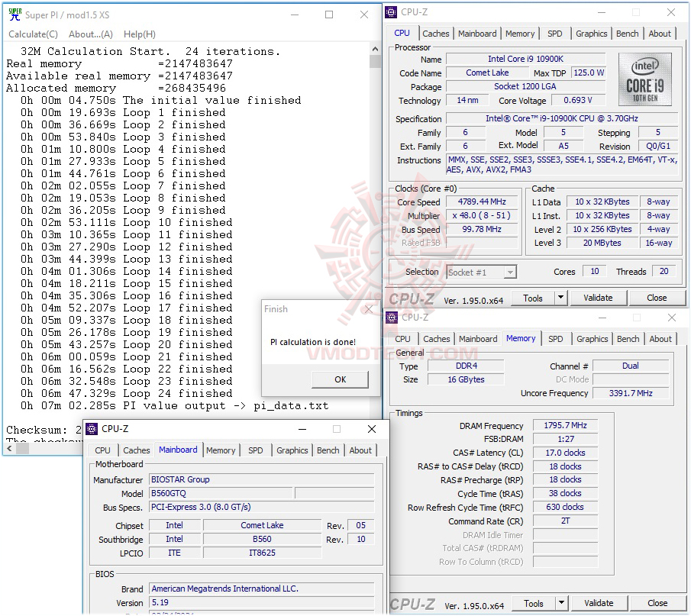Click Tools button in top CPU-Z window
Screen dimensions: 691x616
[533, 298]
